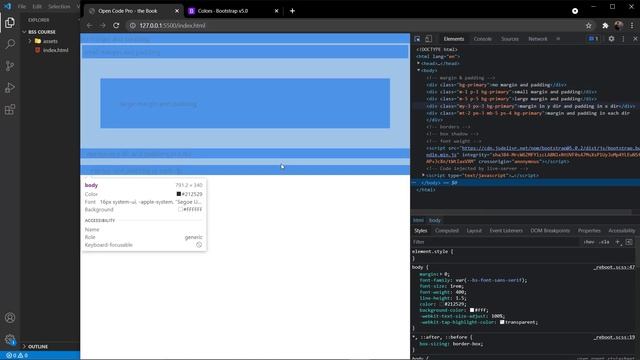
Task: Click the browser back arrow
Action: coord(89,25)
